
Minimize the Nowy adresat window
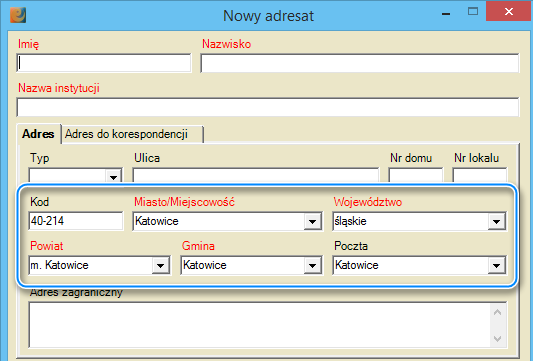tap(446, 14)
